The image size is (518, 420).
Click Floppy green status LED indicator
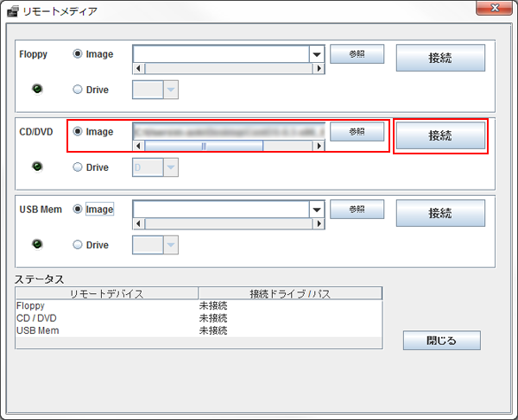point(37,89)
